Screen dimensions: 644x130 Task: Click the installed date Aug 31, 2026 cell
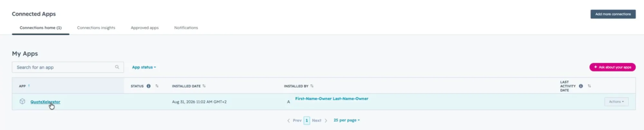[199, 102]
